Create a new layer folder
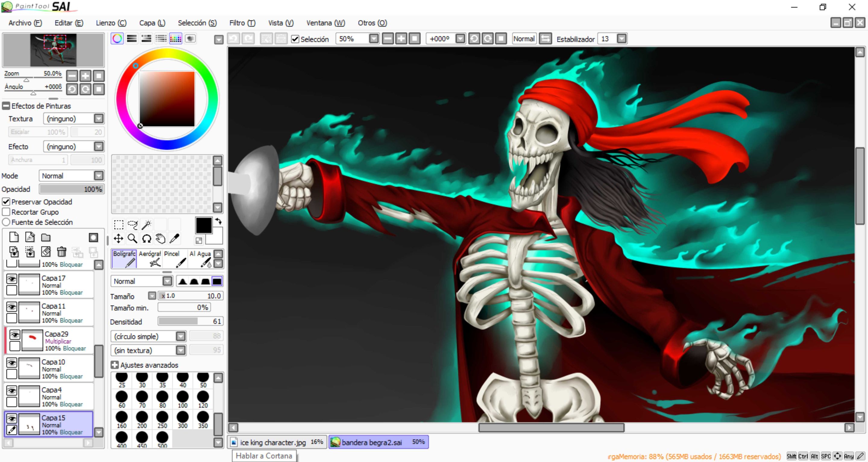Screen dimensions: 868x462 pos(46,237)
